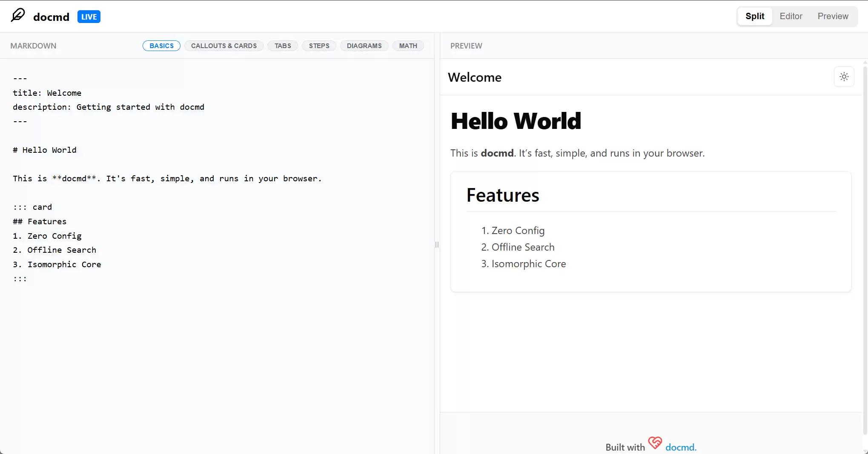Select the BASICS template tab
Viewport: 868px width, 454px height.
161,46
